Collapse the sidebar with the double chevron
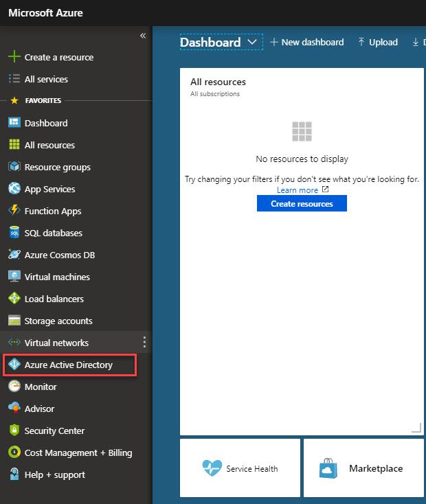Screen dimensions: 426x504 pos(143,36)
